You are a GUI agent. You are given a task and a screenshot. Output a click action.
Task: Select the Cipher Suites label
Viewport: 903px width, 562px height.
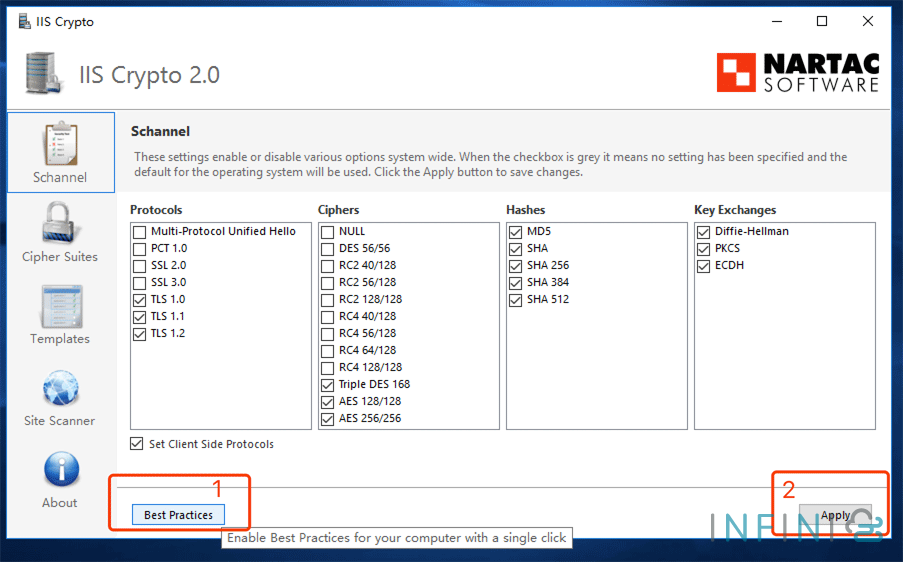click(60, 257)
